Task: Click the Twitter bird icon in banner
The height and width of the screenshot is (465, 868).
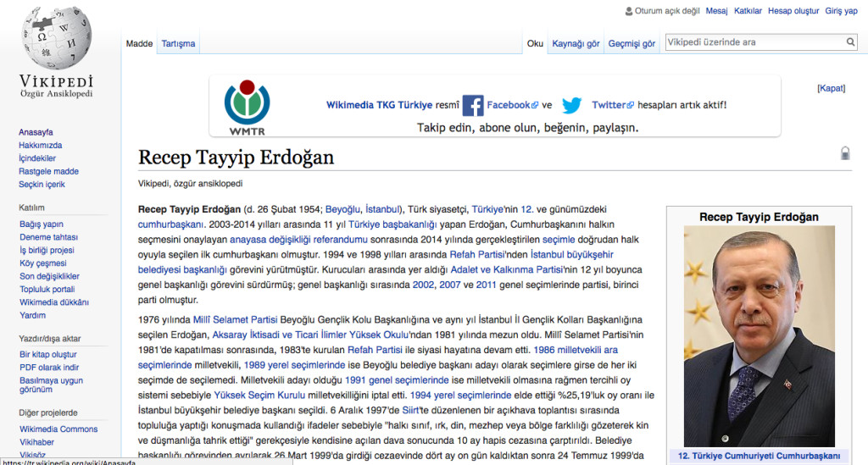Action: (572, 106)
